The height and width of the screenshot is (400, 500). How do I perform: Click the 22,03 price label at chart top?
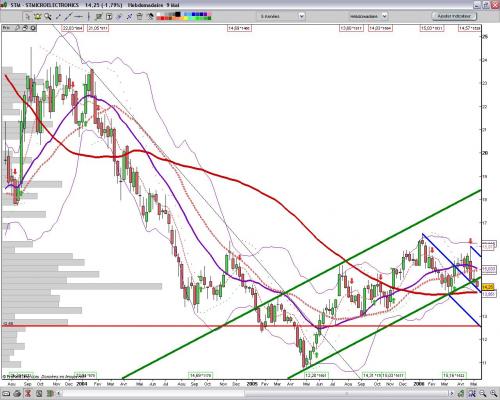(x=73, y=28)
